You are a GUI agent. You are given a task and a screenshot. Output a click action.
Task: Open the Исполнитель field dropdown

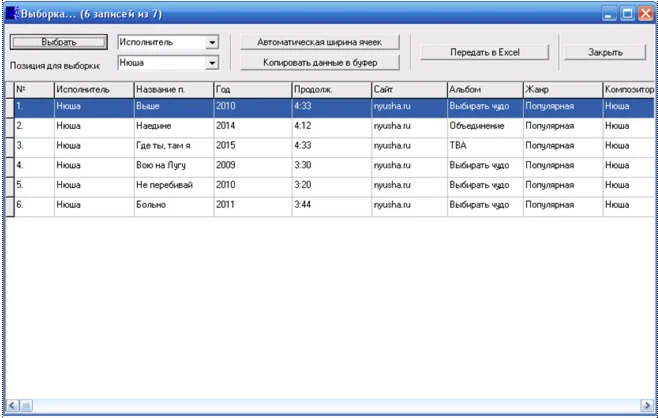pyautogui.click(x=212, y=43)
